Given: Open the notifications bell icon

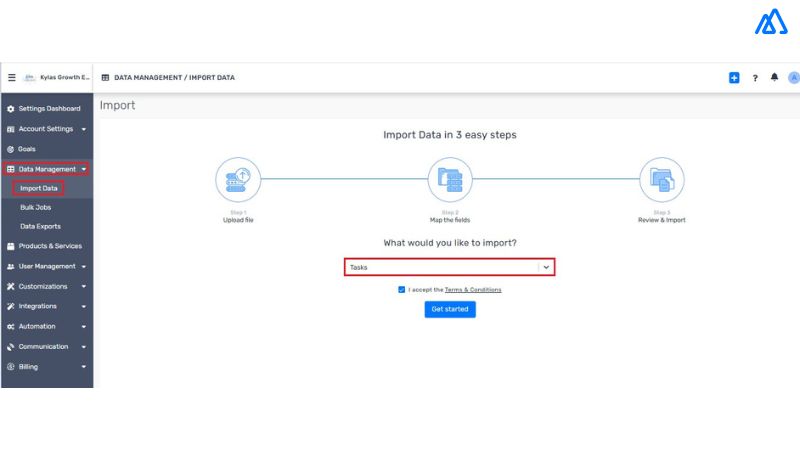Looking at the screenshot, I should pos(774,77).
